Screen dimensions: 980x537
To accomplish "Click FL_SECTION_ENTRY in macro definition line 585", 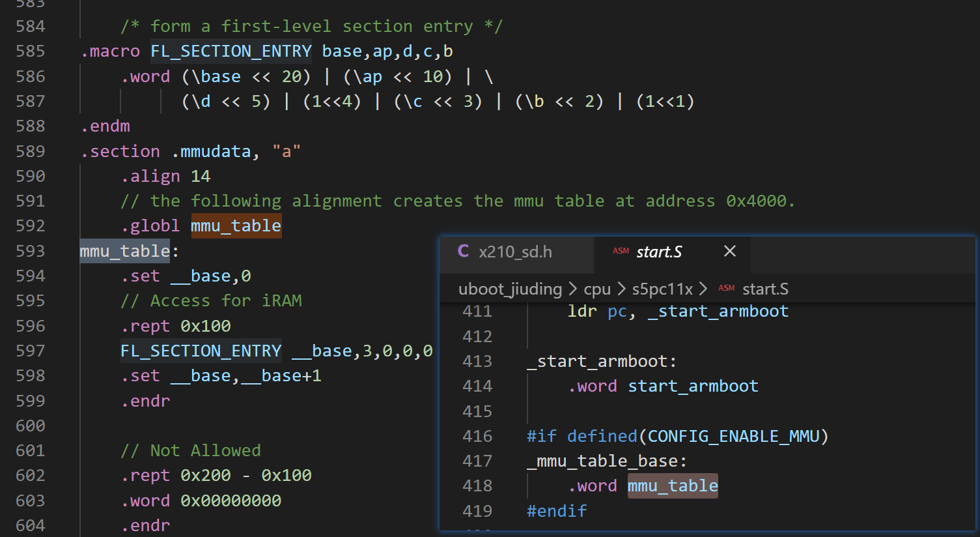I will click(x=231, y=51).
